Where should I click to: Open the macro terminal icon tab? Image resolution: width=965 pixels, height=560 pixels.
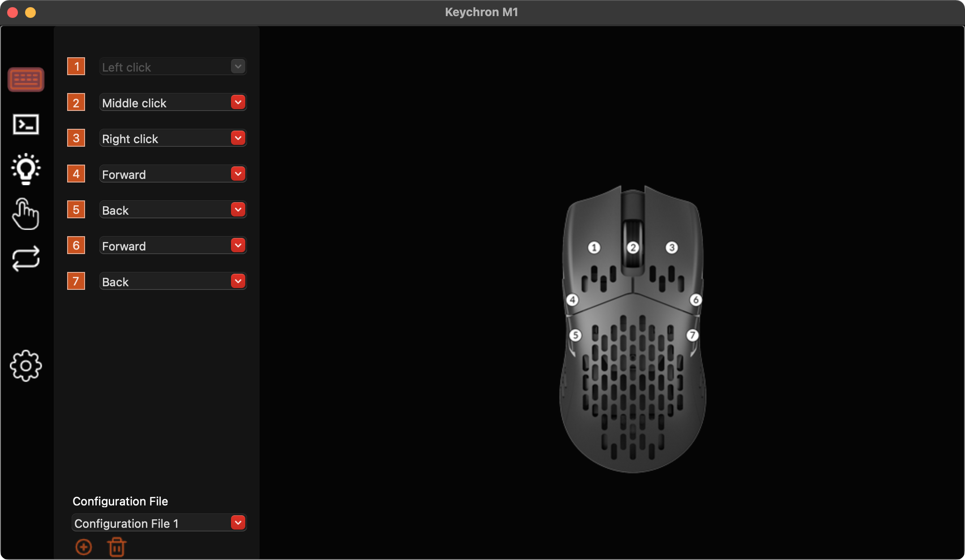click(26, 124)
